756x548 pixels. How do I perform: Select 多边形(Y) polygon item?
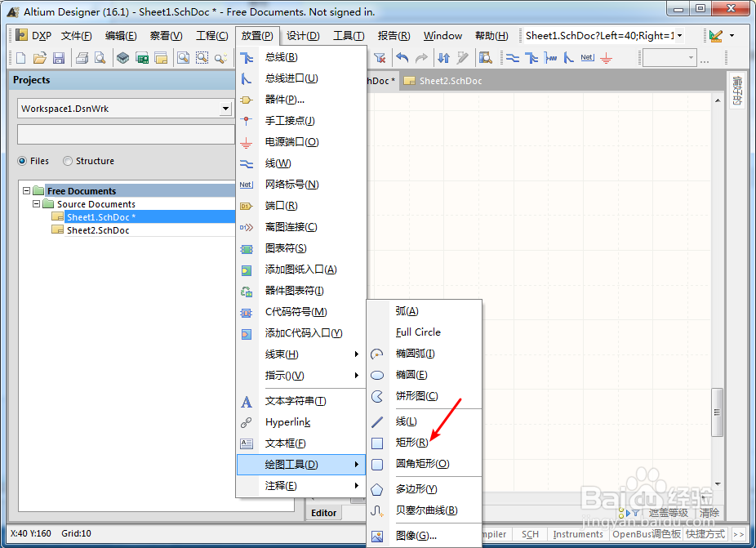click(x=425, y=489)
